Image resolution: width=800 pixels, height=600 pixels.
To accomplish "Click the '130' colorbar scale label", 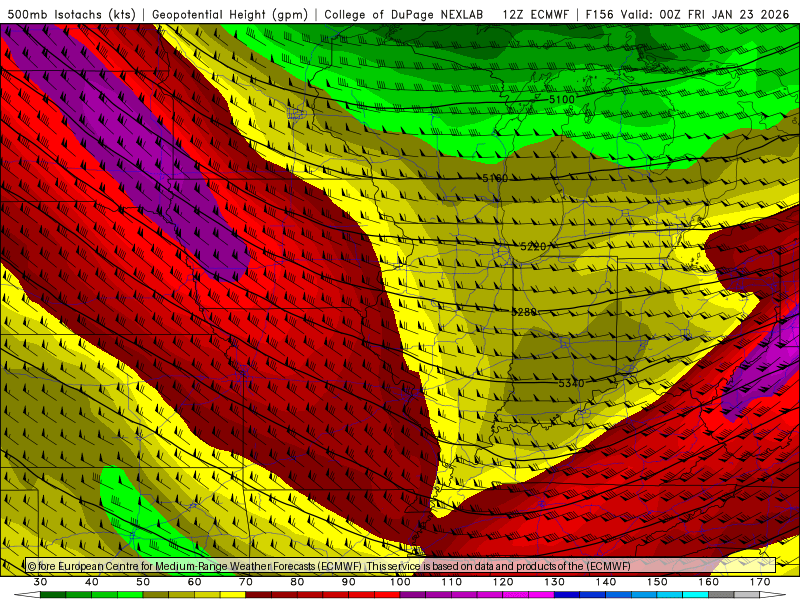I will 554,582.
